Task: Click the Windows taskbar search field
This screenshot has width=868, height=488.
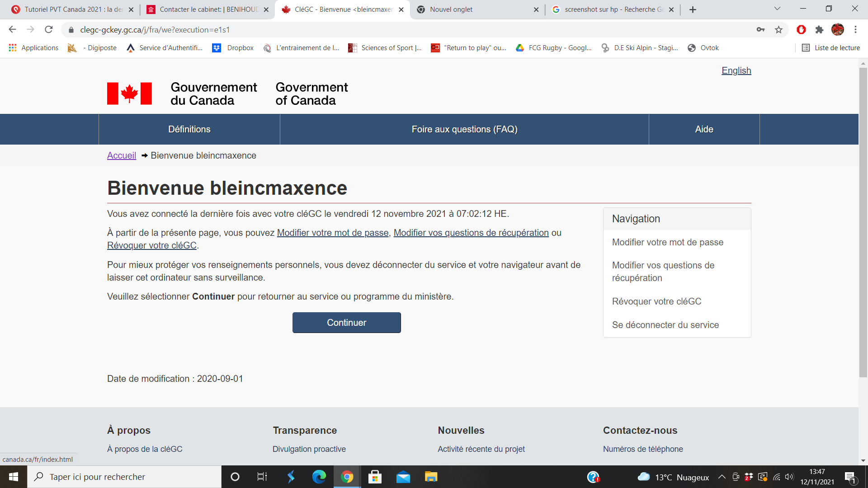Action: (x=124, y=477)
